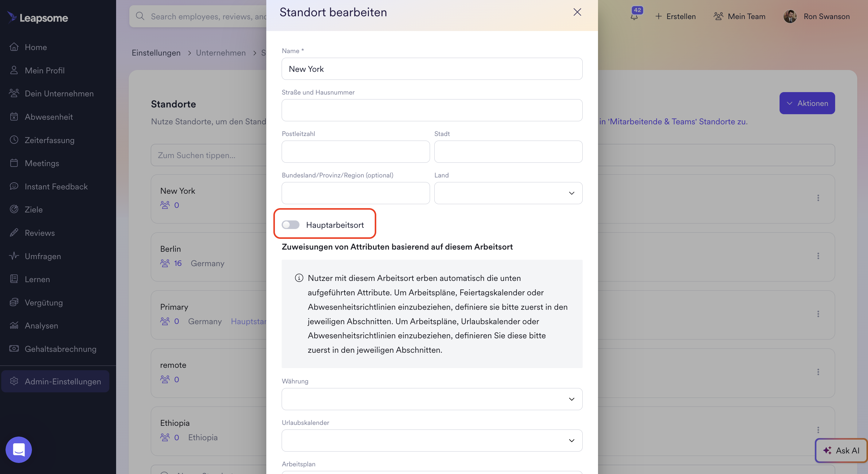Screen dimensions: 868x474
Task: Open the three-dot menu for remote
Action: click(x=818, y=372)
